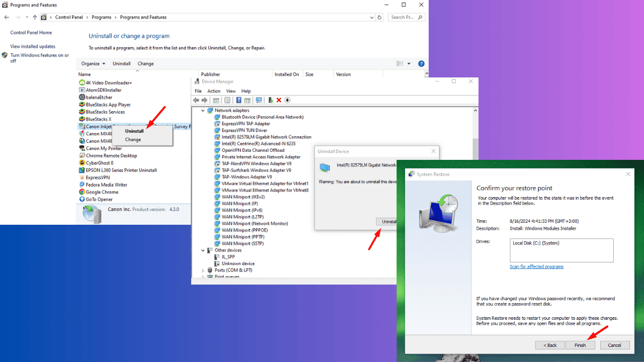Viewport: 644px width, 362px height.
Task: Collapse the Network adapters tree node
Action: [203, 111]
